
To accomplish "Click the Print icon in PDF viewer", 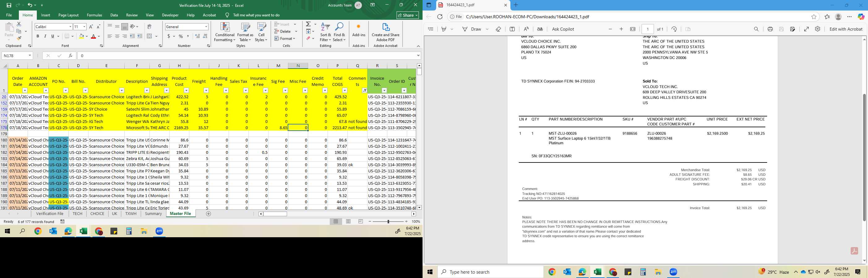I will [x=770, y=29].
